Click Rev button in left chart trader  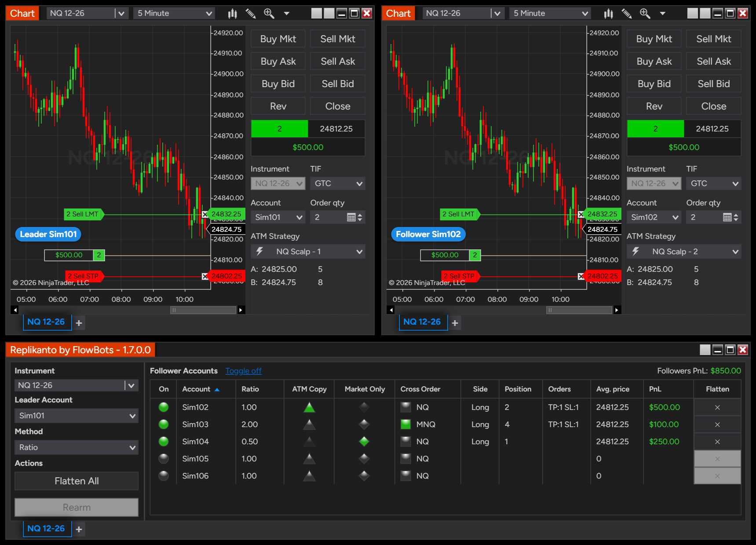coord(278,106)
